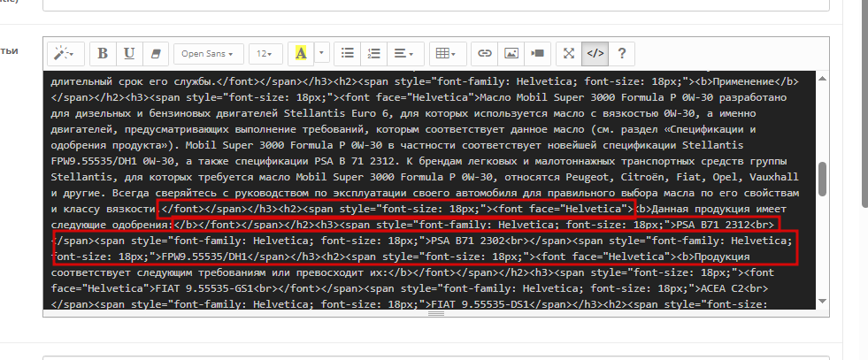This screenshot has height=360, width=868.
Task: Toggle bold formatting
Action: pos(103,54)
